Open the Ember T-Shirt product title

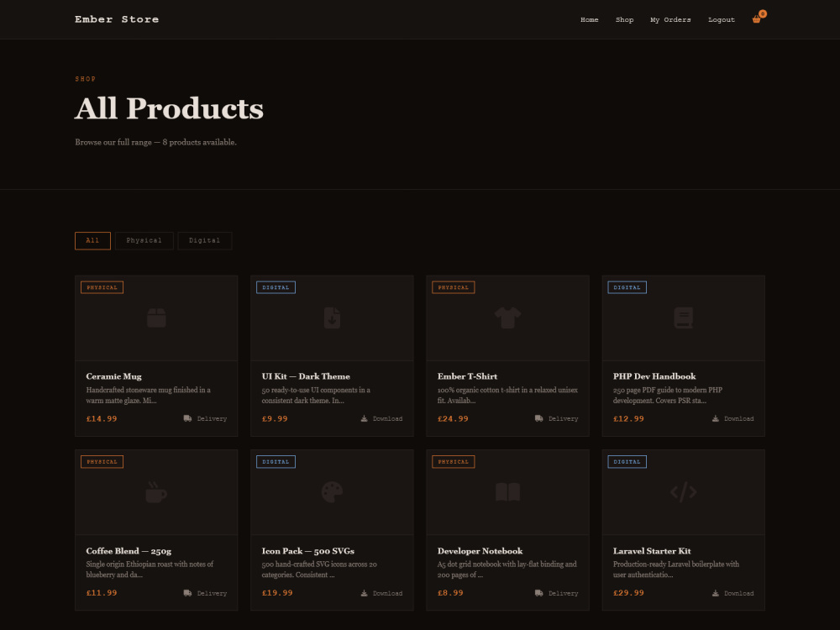tap(468, 376)
